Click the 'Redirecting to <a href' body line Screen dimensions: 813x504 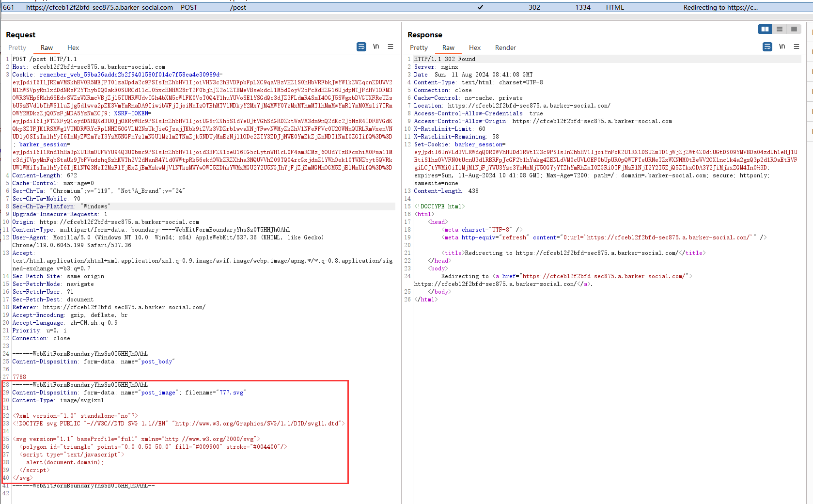[x=567, y=276]
